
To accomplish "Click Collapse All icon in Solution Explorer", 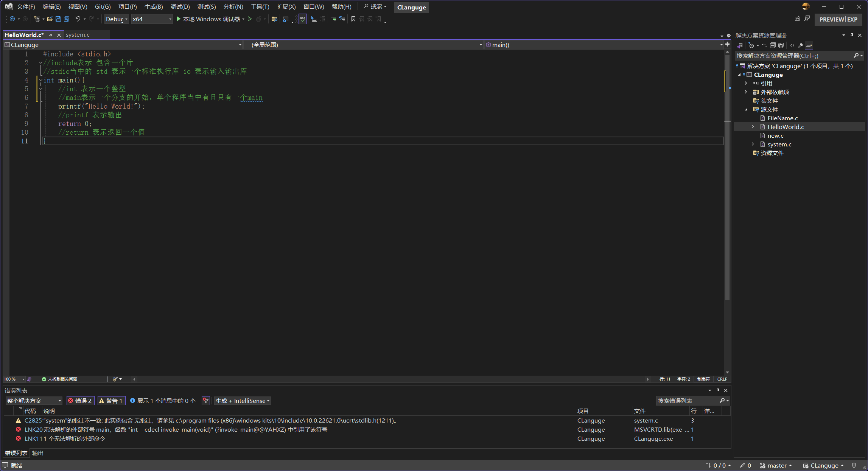I will tap(773, 45).
